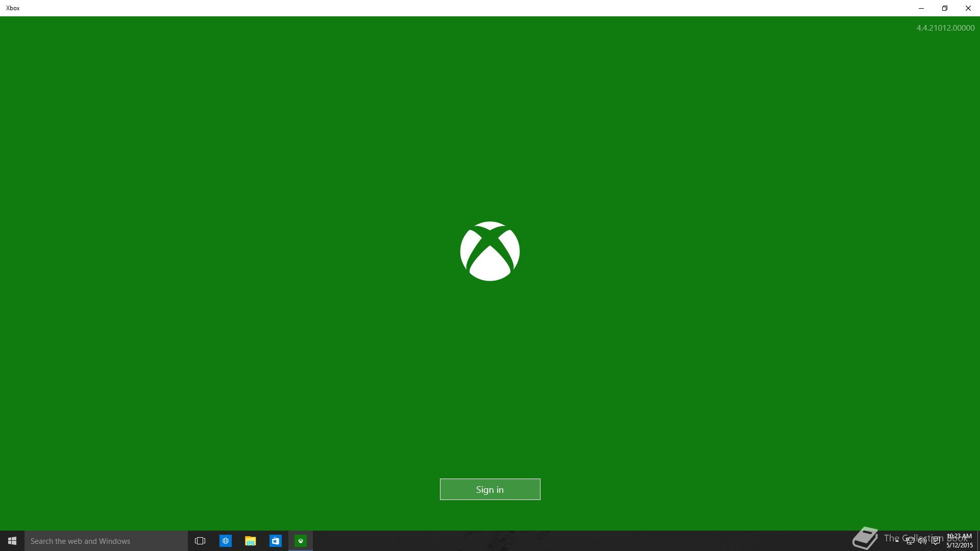The height and width of the screenshot is (551, 980).
Task: Open the taskbar clock and date
Action: [x=960, y=541]
